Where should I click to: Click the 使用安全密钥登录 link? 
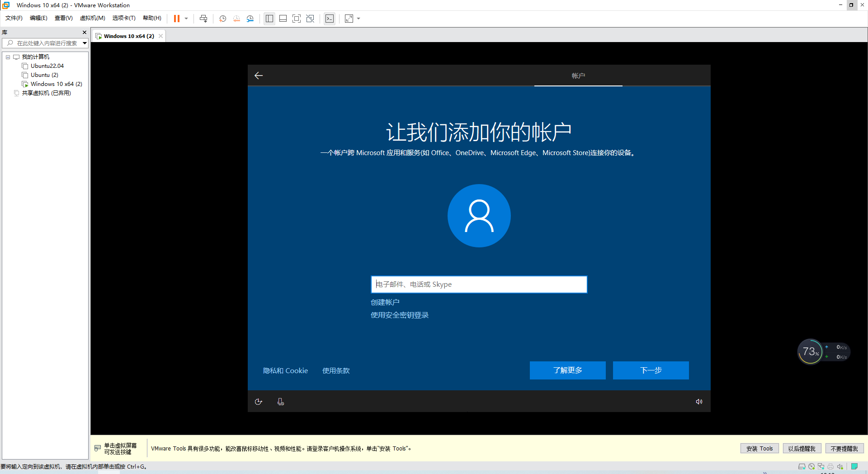(400, 315)
